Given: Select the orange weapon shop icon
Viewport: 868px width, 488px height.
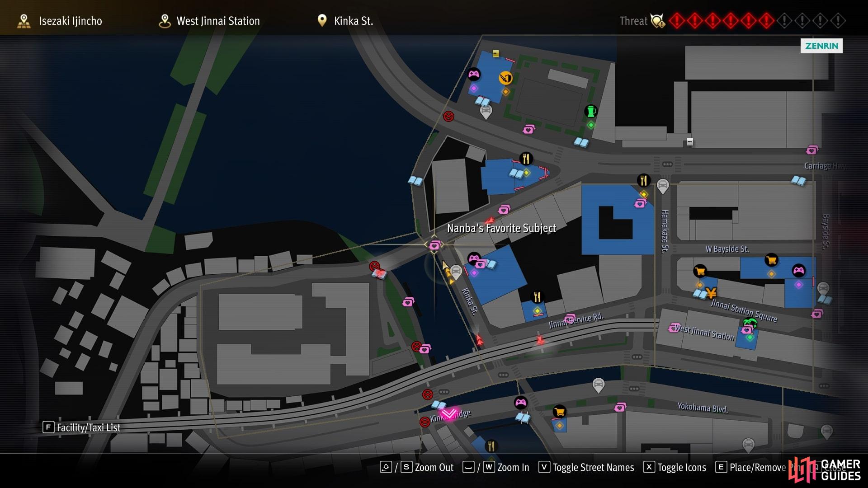Looking at the screenshot, I should point(505,78).
